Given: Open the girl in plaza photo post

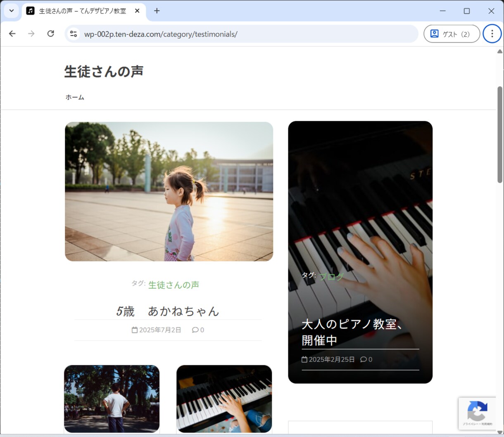Looking at the screenshot, I should click(169, 191).
